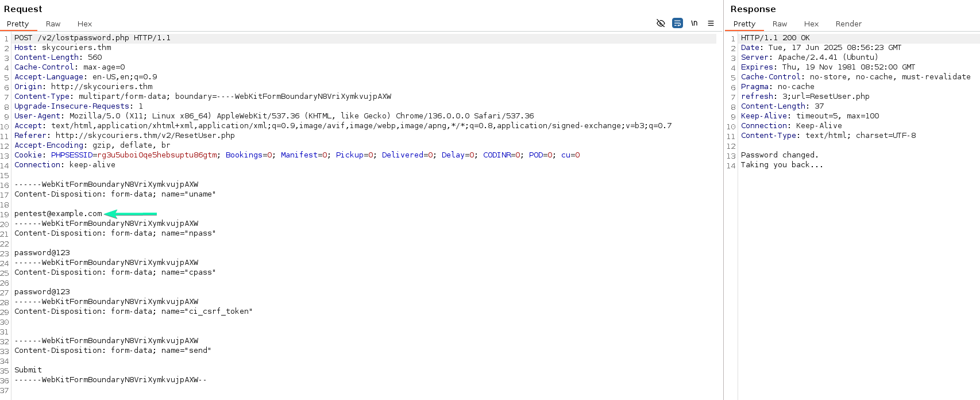
Task: Click the 'Password changed.' response text
Action: (779, 155)
